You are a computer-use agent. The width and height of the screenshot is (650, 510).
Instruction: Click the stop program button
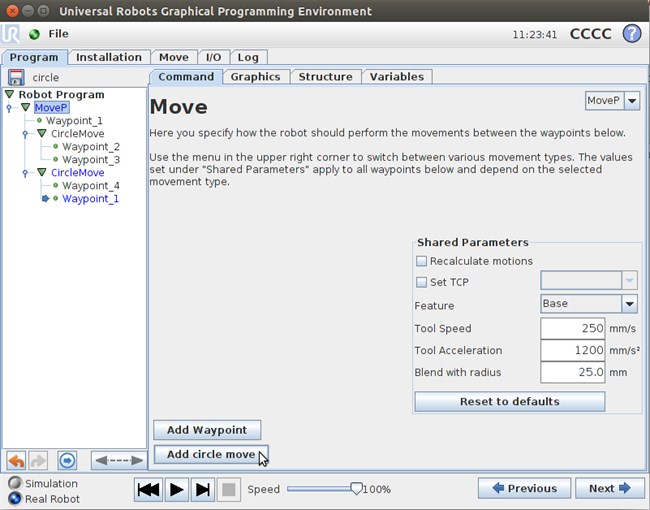point(228,490)
